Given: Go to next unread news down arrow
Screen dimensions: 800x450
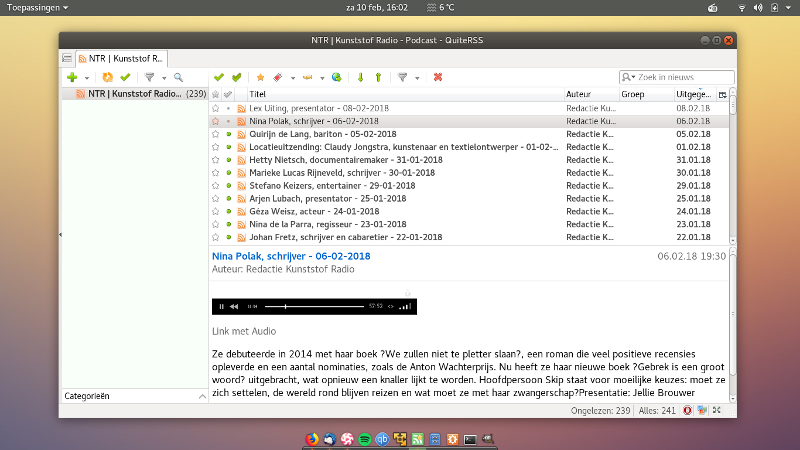Looking at the screenshot, I should pos(360,77).
